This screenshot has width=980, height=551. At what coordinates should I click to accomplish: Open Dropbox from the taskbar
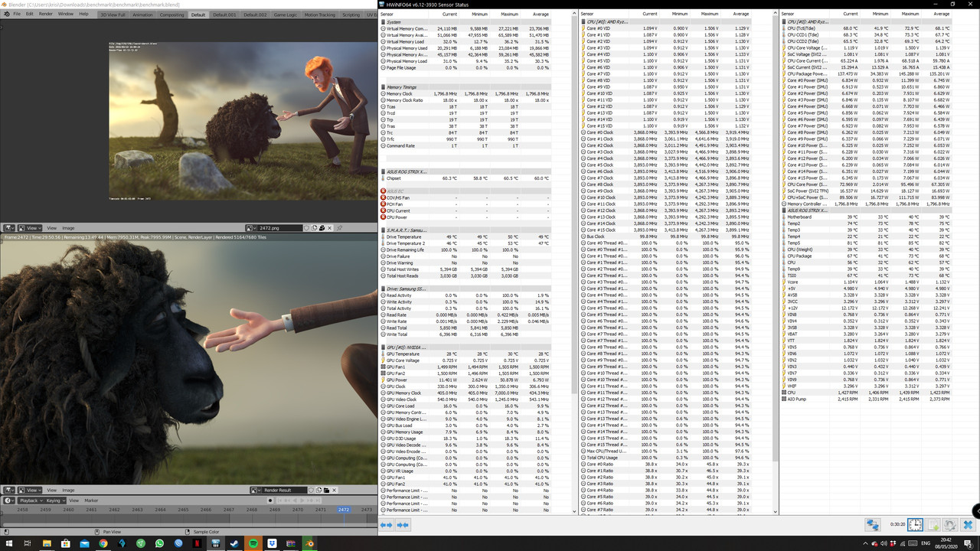[x=273, y=543]
